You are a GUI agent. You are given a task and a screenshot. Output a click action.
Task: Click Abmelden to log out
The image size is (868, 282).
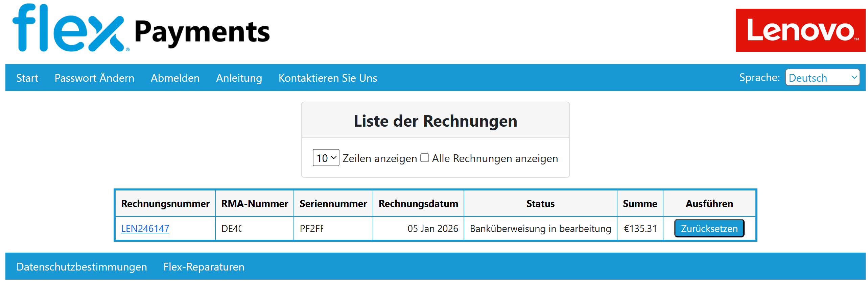pos(175,78)
